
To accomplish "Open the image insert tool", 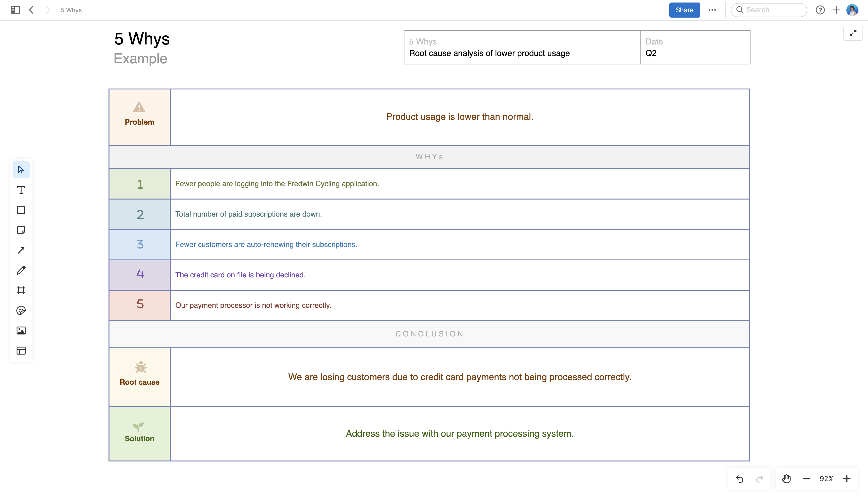I will coord(21,330).
